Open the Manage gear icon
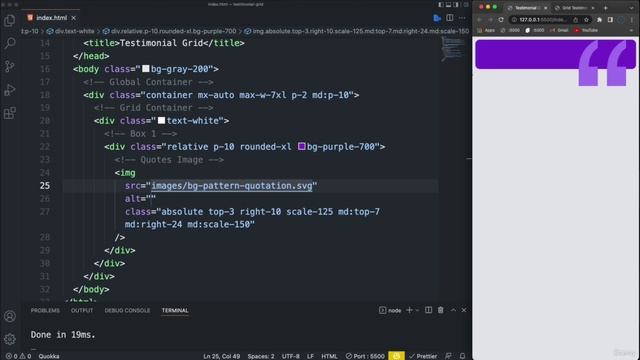Image resolution: width=640 pixels, height=360 pixels. tap(10, 339)
